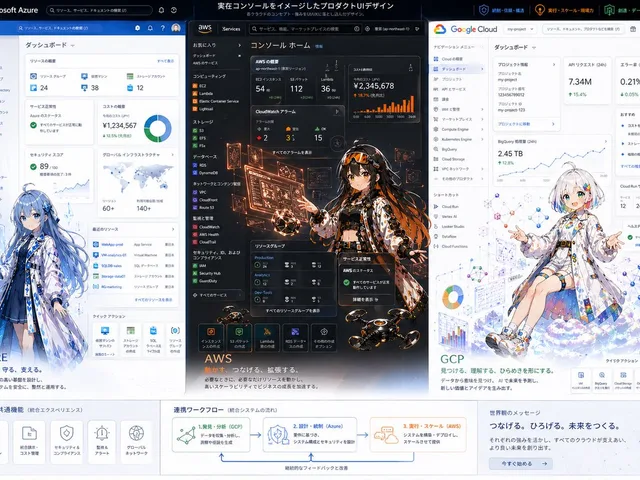
Task: Click すべてのアラームを表示 link
Action: [292, 152]
